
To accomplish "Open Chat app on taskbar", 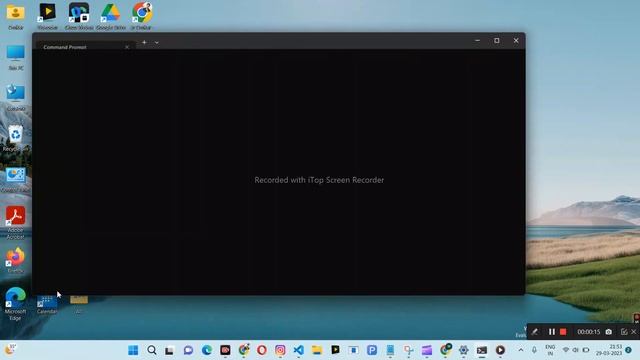I will pyautogui.click(x=188, y=350).
